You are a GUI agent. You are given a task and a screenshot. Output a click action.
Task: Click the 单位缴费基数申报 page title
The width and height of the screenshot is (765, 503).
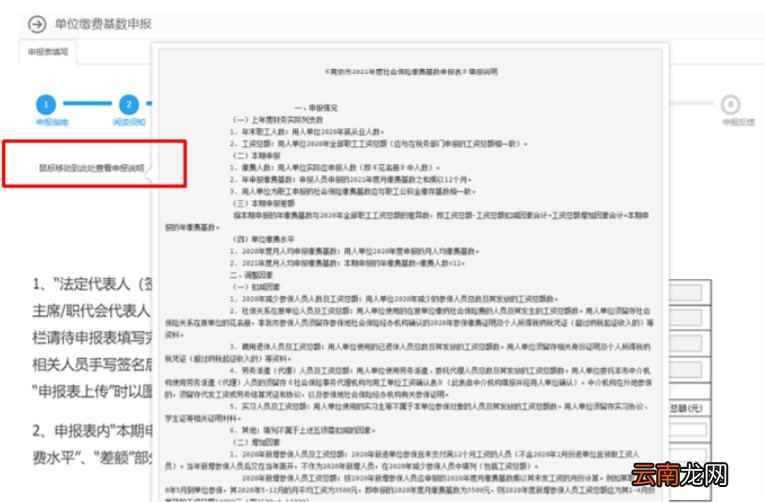[103, 23]
